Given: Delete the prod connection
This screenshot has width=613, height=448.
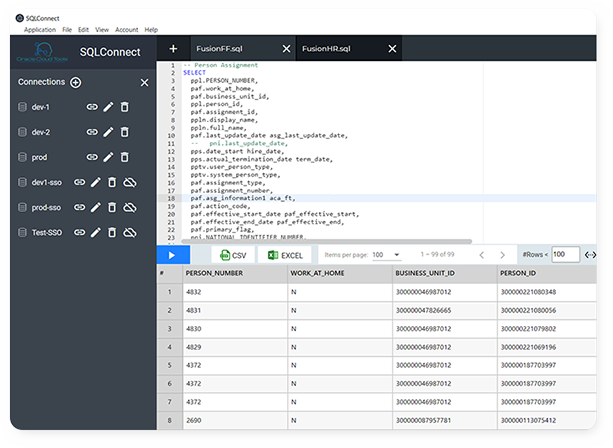Looking at the screenshot, I should click(125, 157).
